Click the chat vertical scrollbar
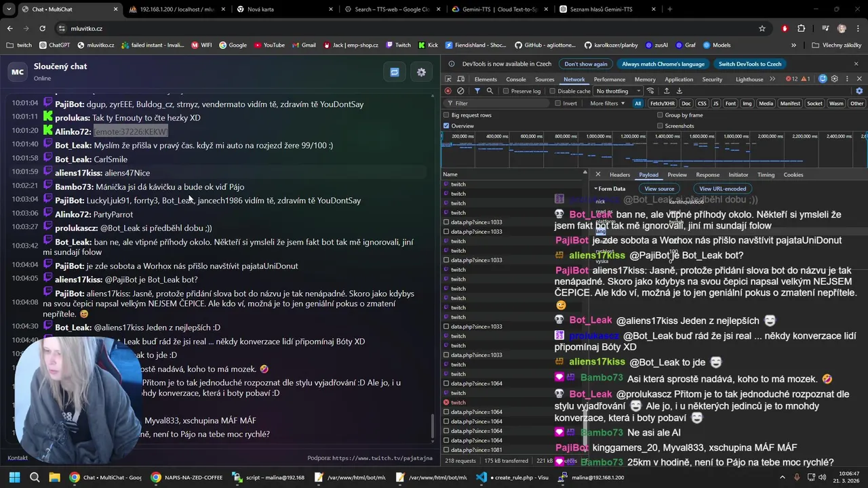This screenshot has width=868, height=488. (x=432, y=426)
